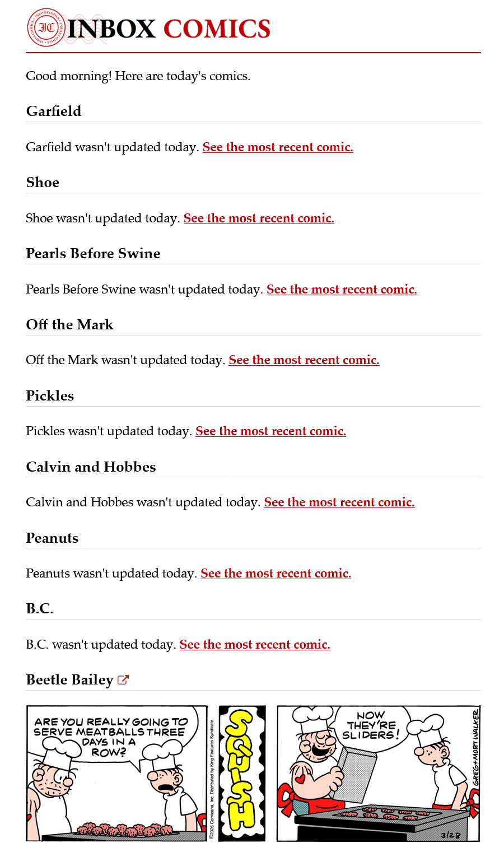This screenshot has height=857, width=504.
Task: Click the INBOX COMICS header title
Action: pyautogui.click(x=169, y=29)
